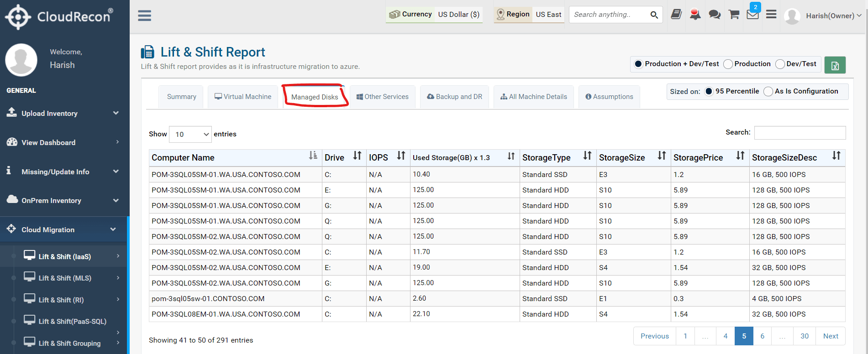Open the mail envelope with 2 badge
868x354 pixels.
click(753, 14)
